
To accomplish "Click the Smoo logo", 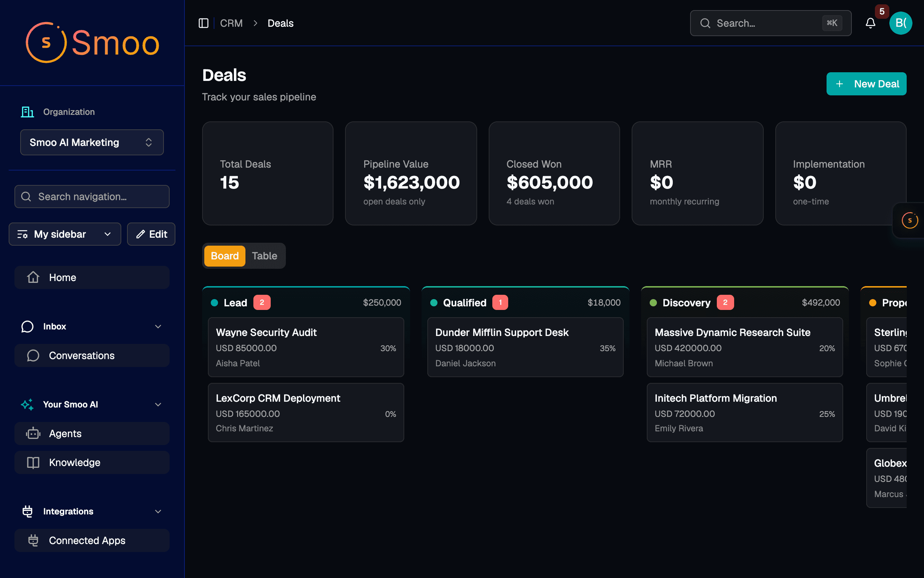I will point(92,42).
